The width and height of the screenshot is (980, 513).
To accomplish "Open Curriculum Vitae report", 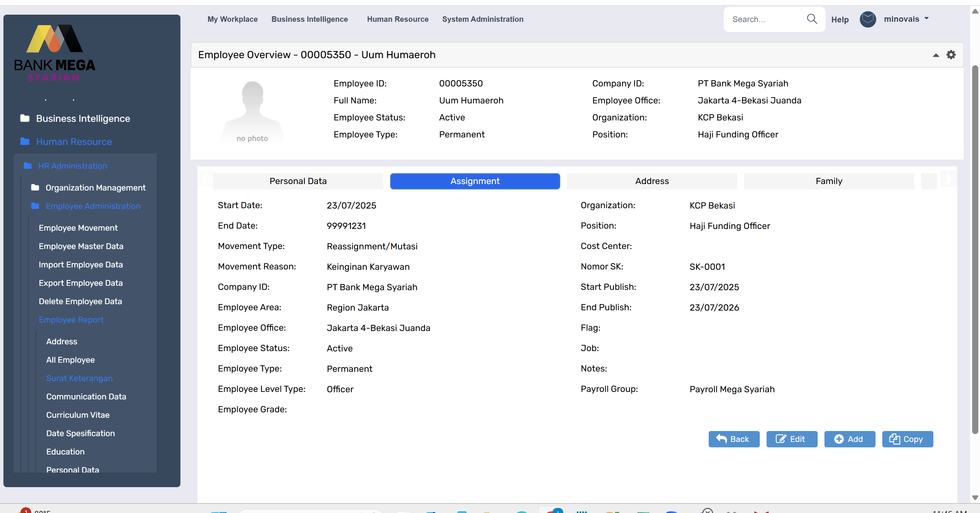I will pyautogui.click(x=78, y=415).
